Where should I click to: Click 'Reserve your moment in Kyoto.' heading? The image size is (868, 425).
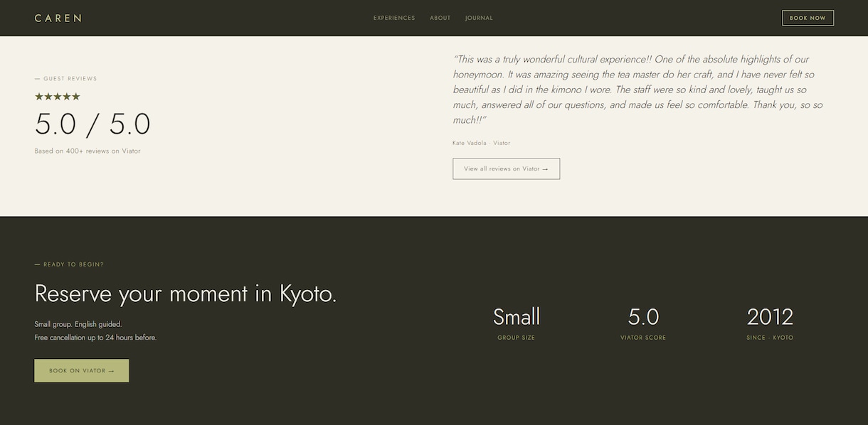186,294
